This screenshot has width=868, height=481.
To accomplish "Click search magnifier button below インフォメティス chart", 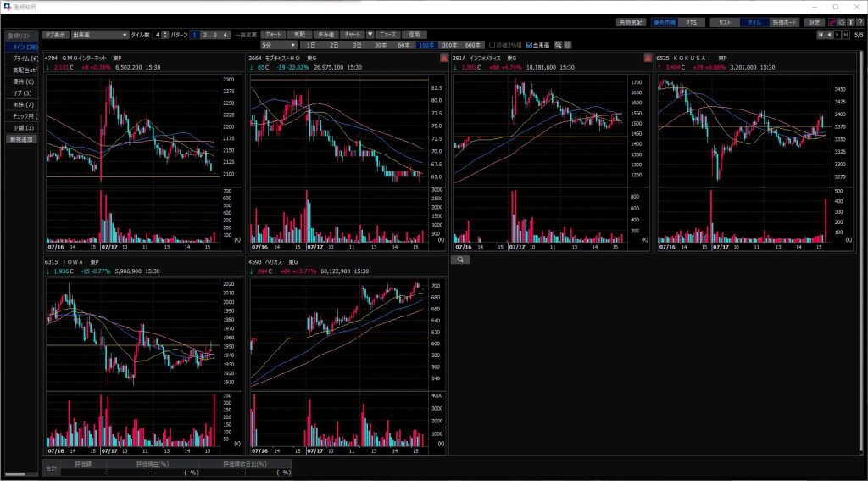I will [x=460, y=260].
